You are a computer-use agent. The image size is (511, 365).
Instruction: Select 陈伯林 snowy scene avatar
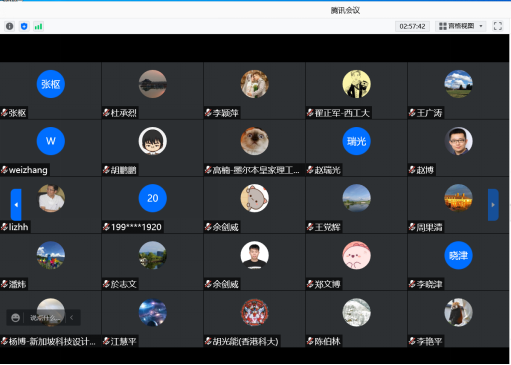point(357,312)
